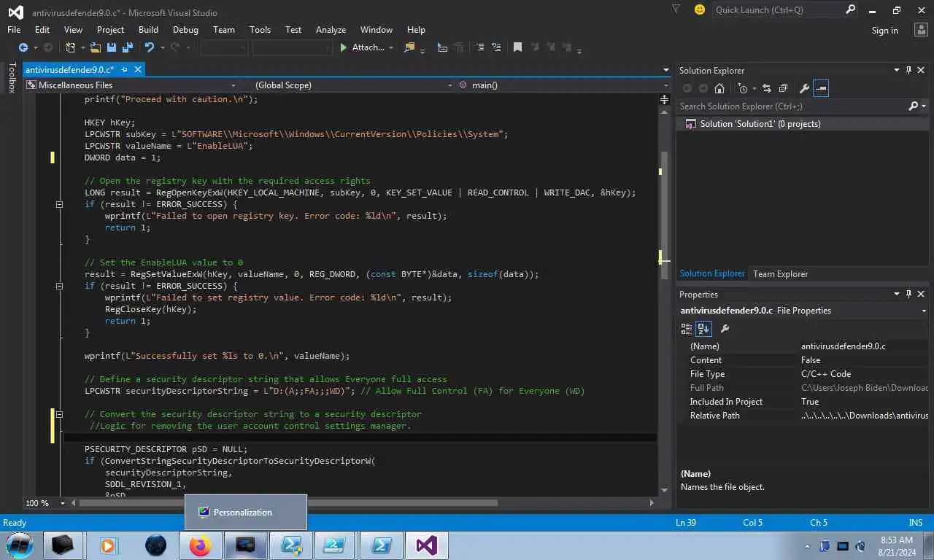Viewport: 934px width, 560px height.
Task: Switch to the Team Explorer tab
Action: [780, 273]
